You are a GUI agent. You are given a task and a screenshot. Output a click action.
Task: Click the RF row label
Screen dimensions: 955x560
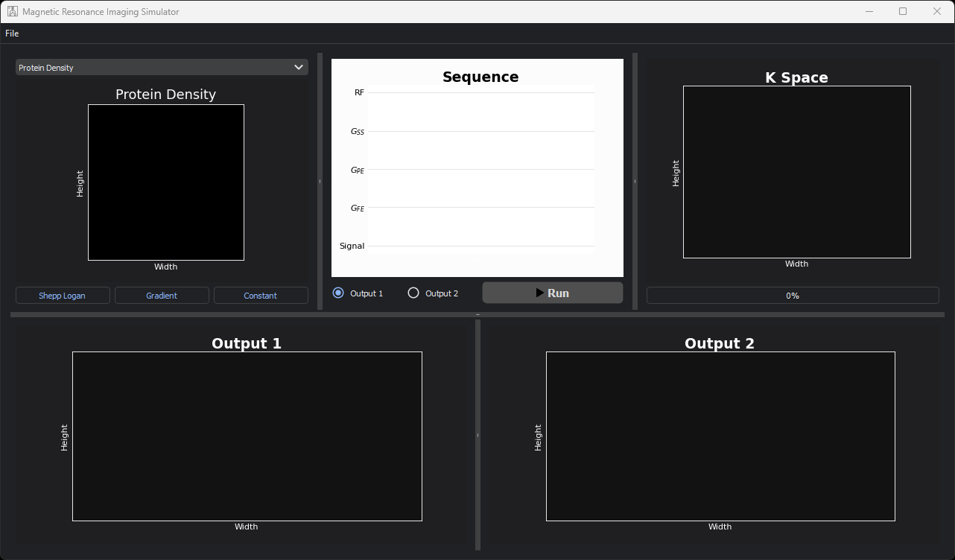pos(359,92)
